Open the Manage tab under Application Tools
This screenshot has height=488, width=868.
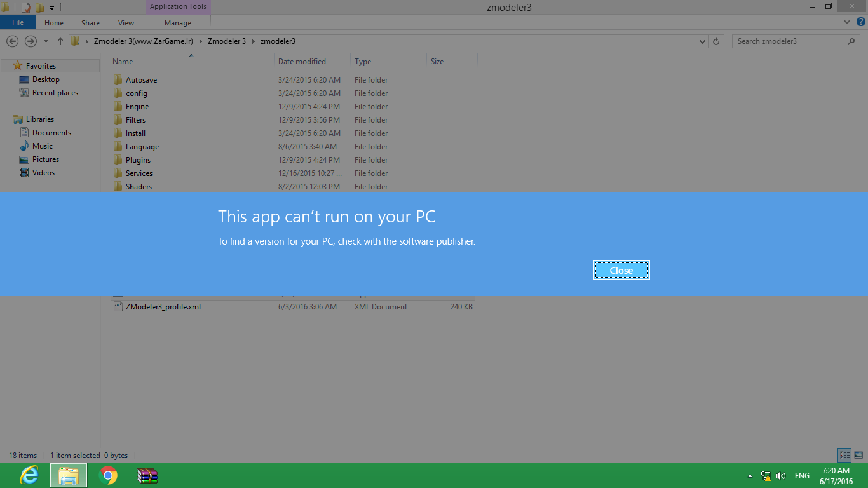click(x=178, y=23)
